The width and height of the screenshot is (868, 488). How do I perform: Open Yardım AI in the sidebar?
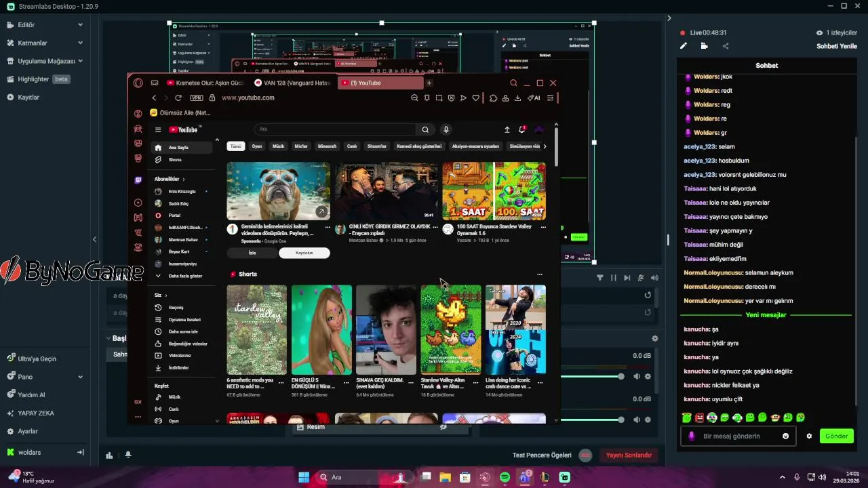point(26,394)
